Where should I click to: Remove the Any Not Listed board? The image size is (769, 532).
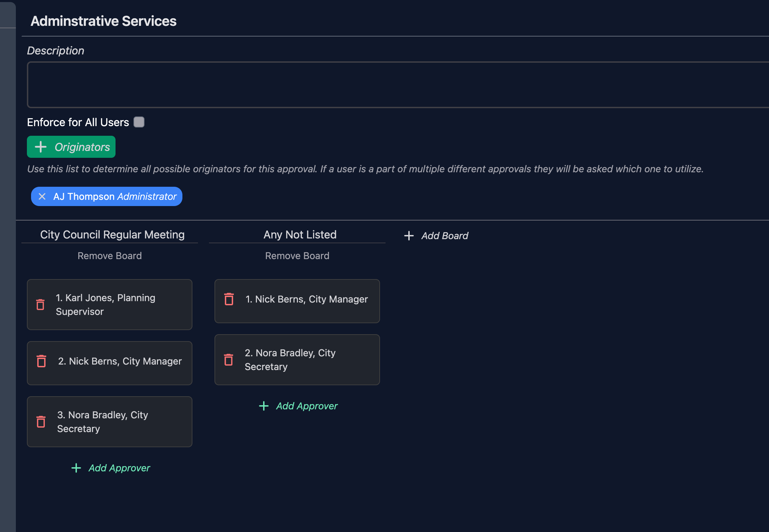coord(297,256)
